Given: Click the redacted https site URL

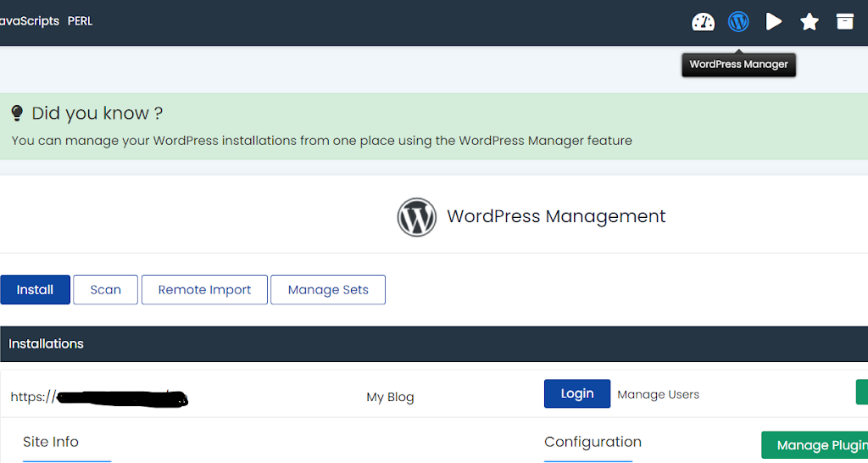Looking at the screenshot, I should point(100,397).
